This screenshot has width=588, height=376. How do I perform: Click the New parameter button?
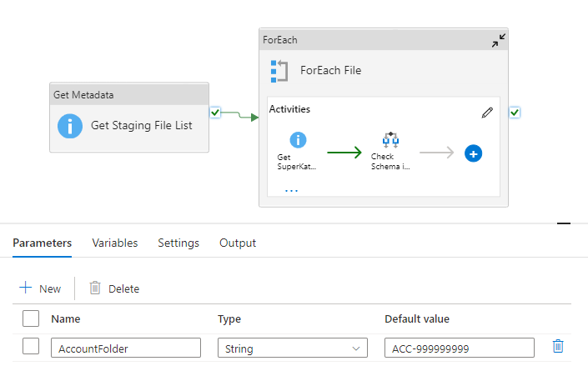click(40, 288)
